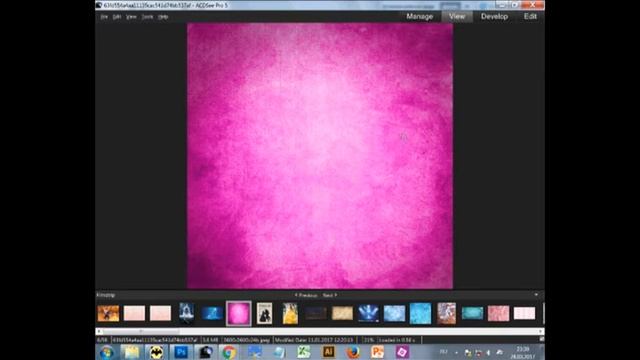Open the pink square app in taskbar
640x360 pixels.
pyautogui.click(x=402, y=352)
